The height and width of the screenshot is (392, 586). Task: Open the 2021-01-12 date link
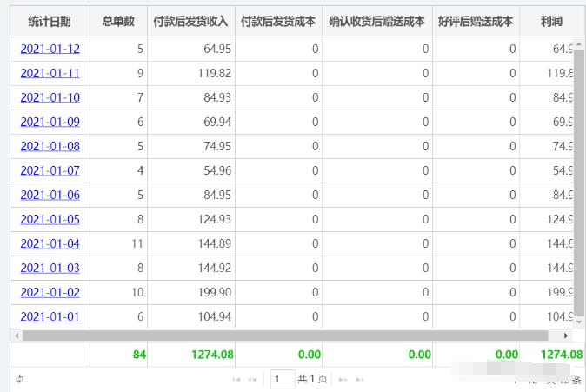[x=50, y=50]
